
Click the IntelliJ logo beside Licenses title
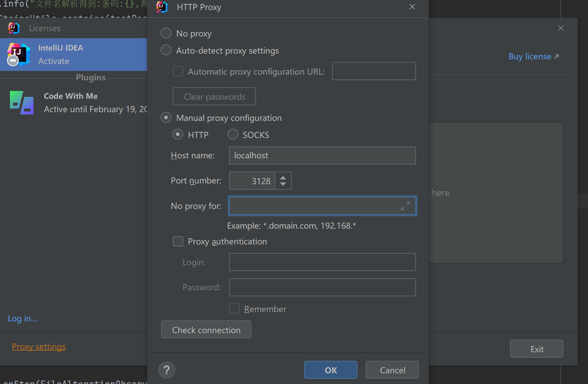click(14, 28)
